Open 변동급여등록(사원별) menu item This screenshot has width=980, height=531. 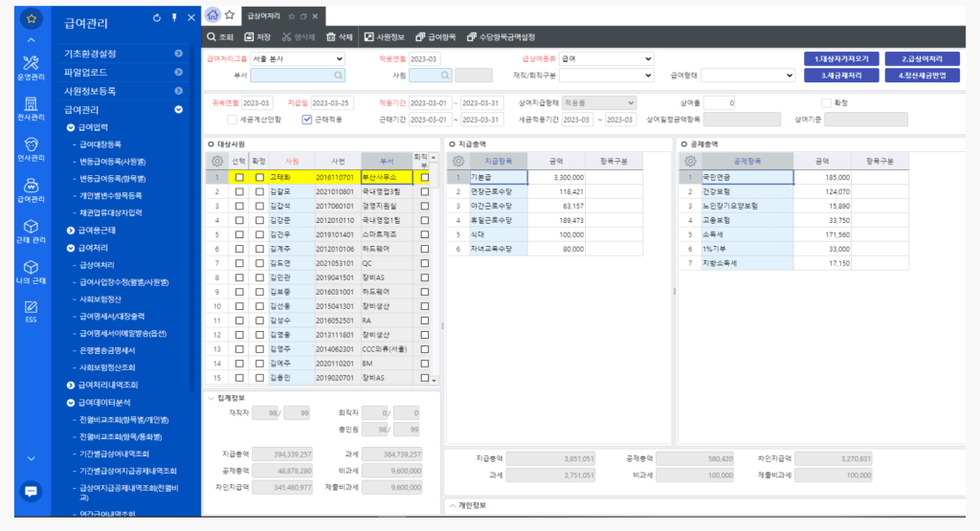pos(113,161)
